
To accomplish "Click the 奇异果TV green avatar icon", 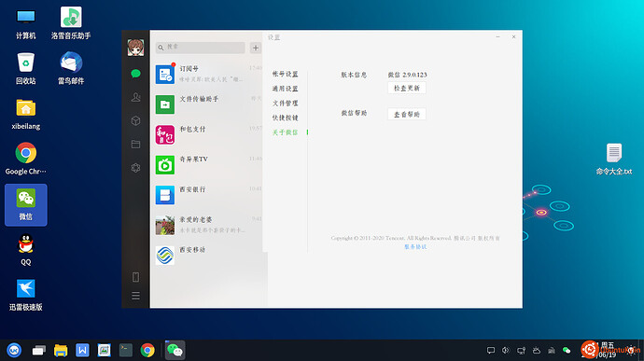I will pyautogui.click(x=165, y=165).
